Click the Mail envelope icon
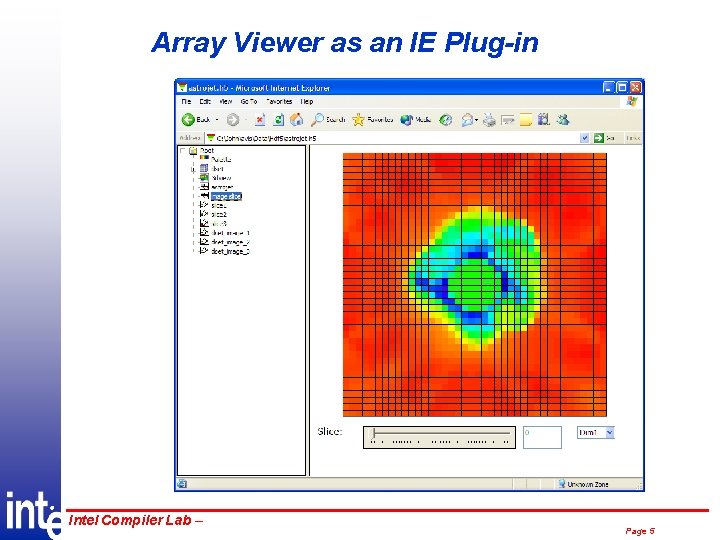This screenshot has height=540, width=720. (x=467, y=120)
